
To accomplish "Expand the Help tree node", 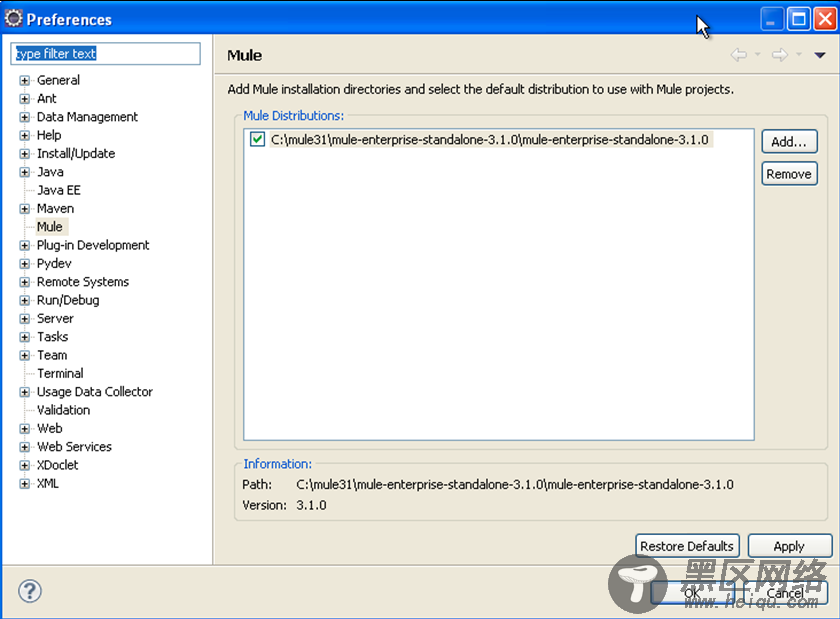I will 24,135.
